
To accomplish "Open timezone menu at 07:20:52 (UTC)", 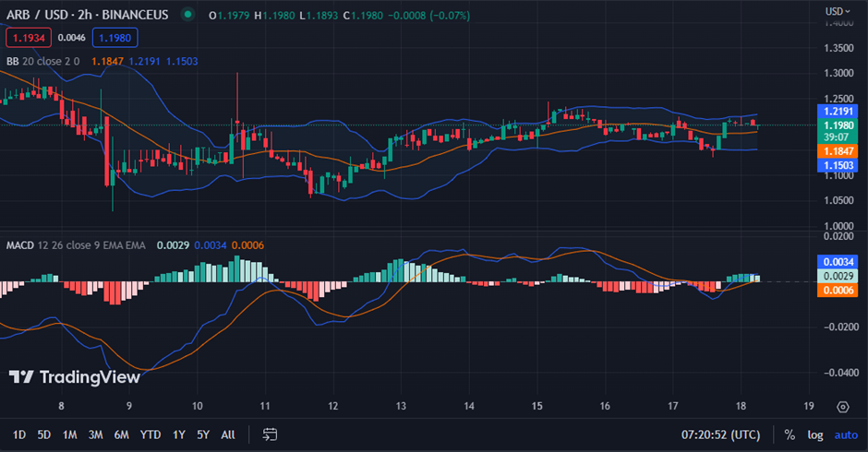I will [719, 434].
